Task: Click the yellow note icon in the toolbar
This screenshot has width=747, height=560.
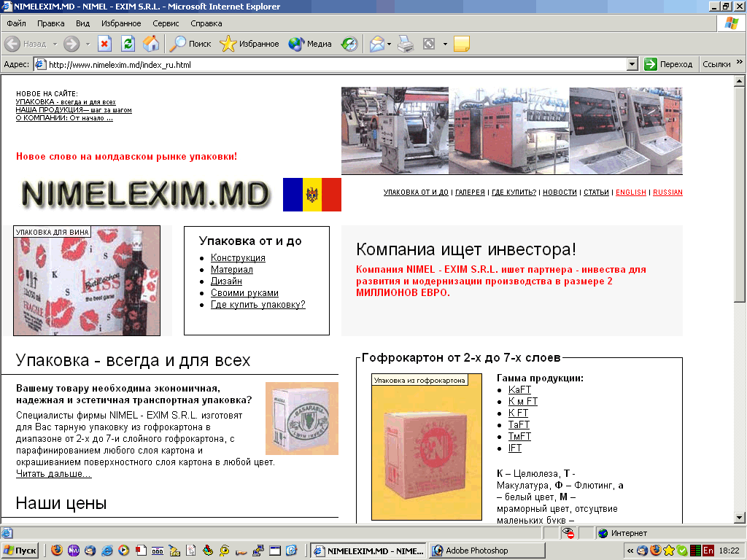Action: [x=461, y=44]
